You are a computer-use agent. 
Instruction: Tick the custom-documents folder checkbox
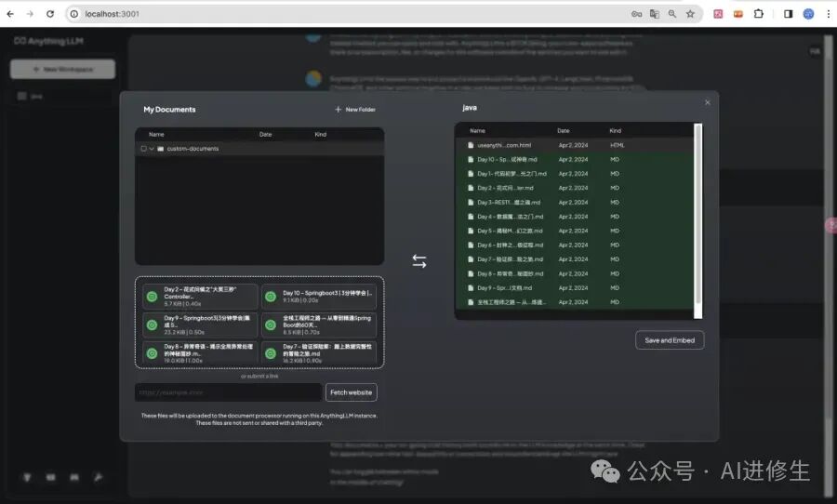(x=143, y=149)
